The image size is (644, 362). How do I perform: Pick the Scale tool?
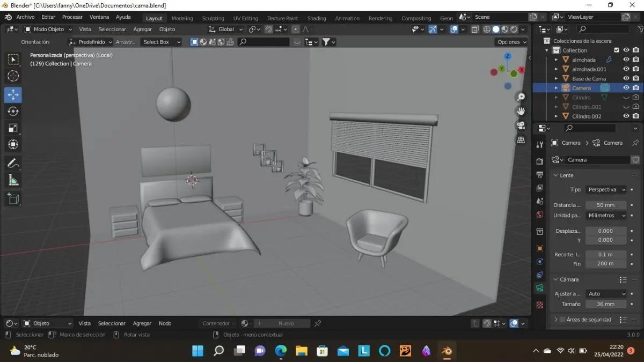(13, 128)
